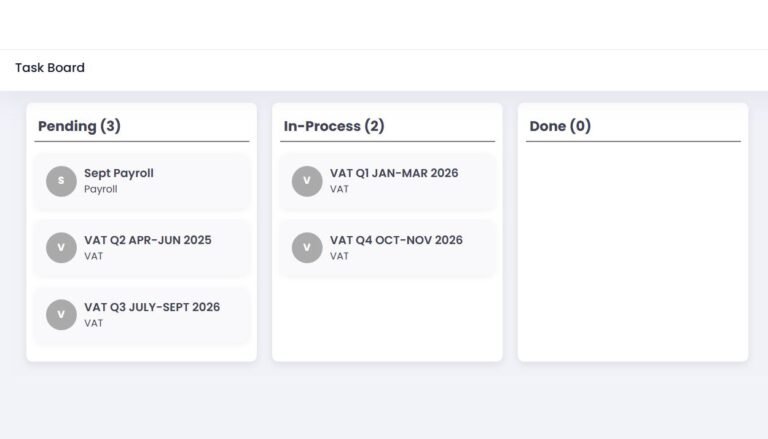Open the VAT Q4 OCT-NOV 2026 task
The width and height of the screenshot is (768, 439).
(x=396, y=240)
